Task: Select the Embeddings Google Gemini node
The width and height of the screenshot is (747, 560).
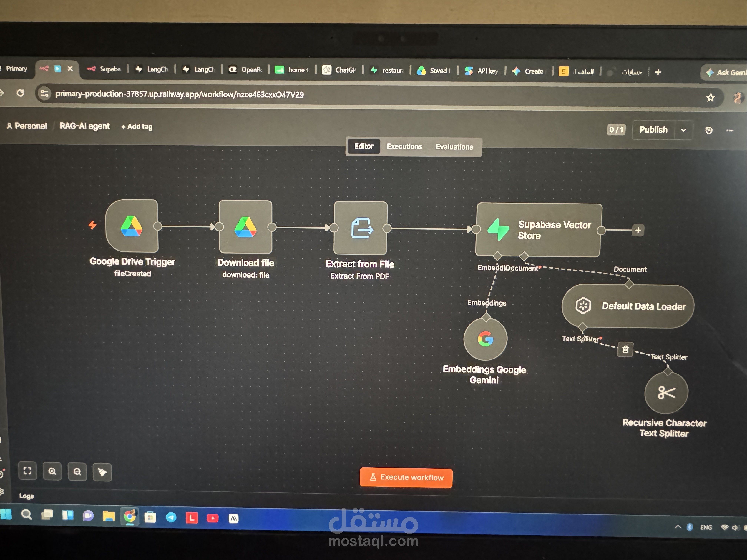Action: [x=485, y=339]
